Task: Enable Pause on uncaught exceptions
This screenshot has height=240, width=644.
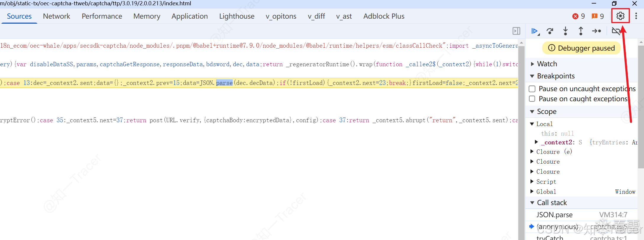Action: [532, 89]
